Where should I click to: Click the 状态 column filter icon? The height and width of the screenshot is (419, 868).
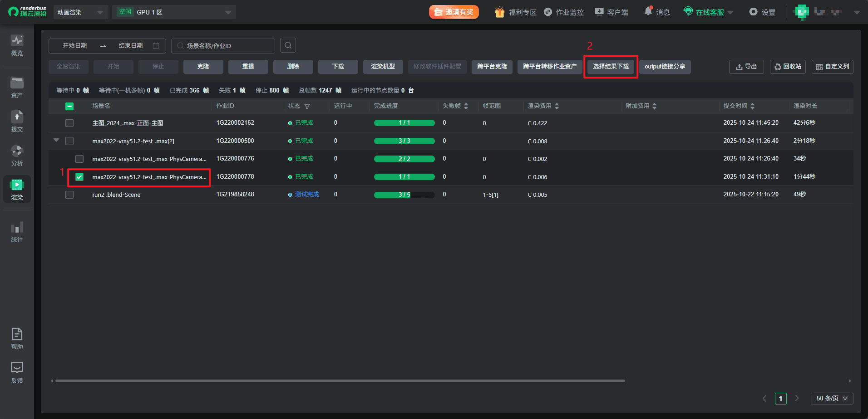[x=307, y=106]
